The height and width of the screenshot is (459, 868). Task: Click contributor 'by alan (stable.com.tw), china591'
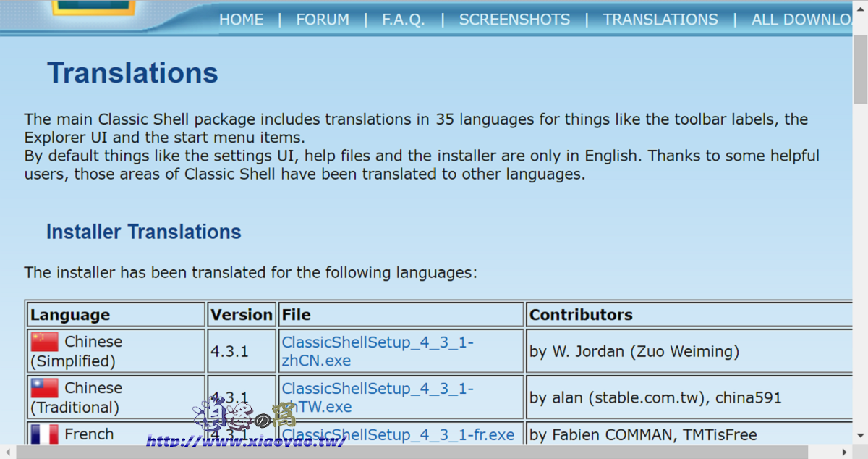(655, 398)
